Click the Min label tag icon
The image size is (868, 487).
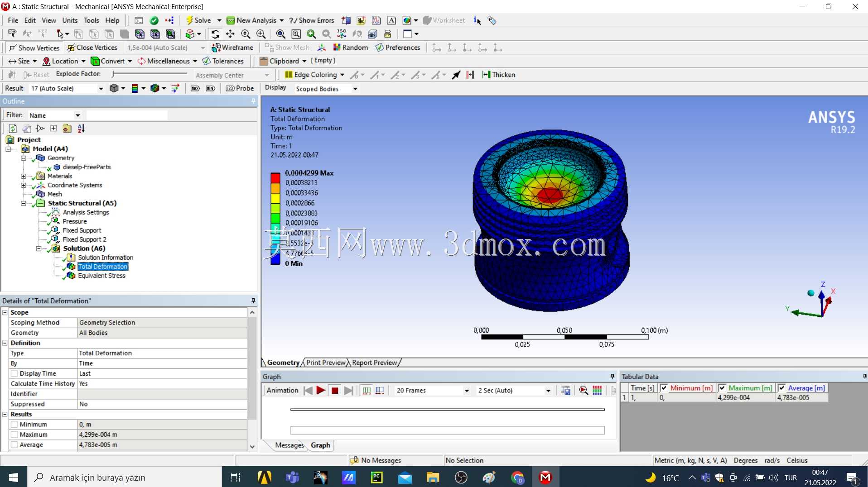coord(211,88)
